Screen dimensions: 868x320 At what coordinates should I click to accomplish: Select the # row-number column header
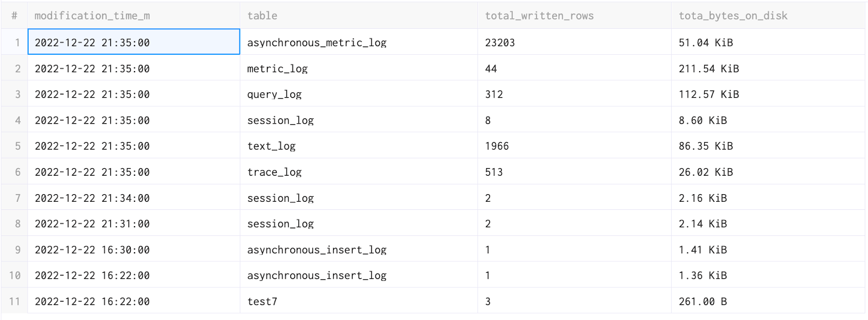point(15,16)
